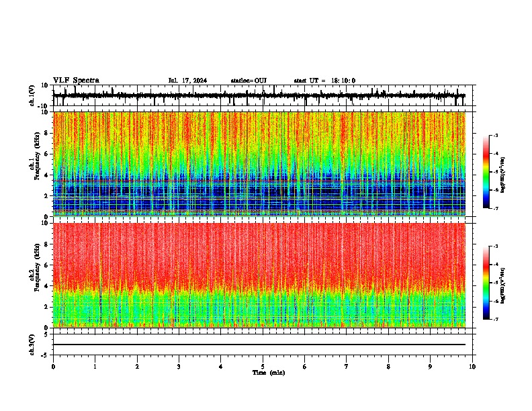Viewport: 532px width, 411px height.
Task: Click the 'ch.3(V)' axis label
Action: point(32,345)
